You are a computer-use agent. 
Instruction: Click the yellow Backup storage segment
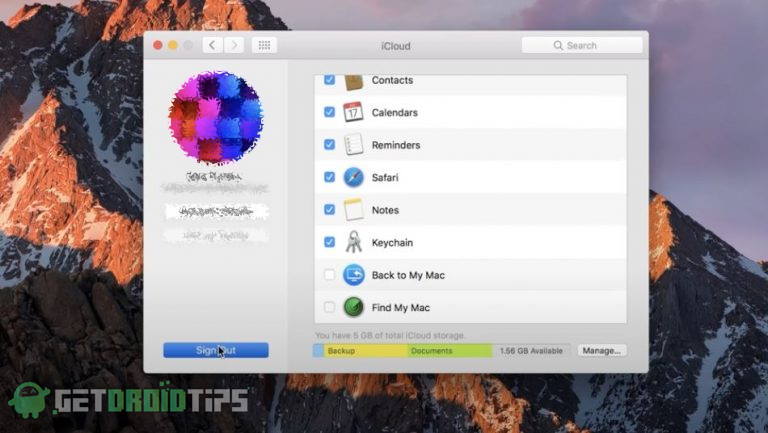[365, 351]
